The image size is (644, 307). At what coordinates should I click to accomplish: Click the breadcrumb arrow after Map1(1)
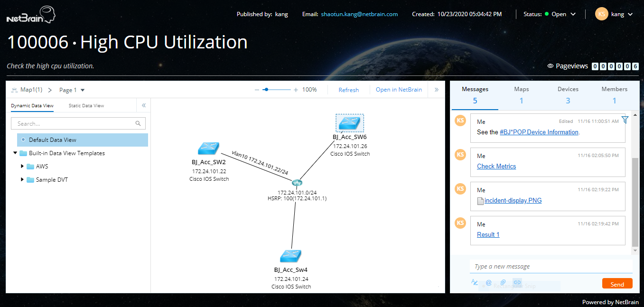point(50,90)
